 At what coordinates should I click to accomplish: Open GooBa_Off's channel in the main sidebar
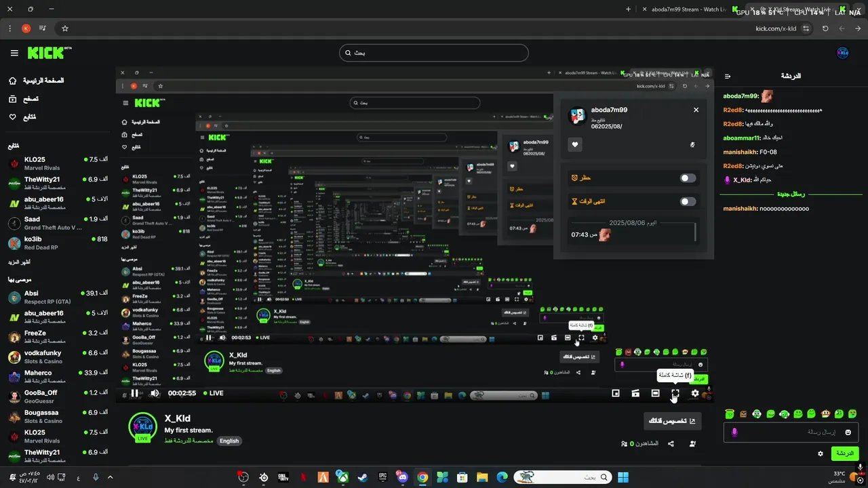click(58, 396)
